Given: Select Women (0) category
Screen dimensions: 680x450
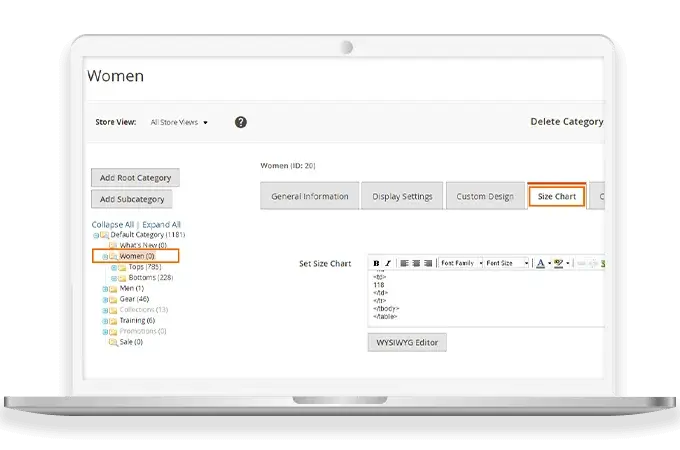Looking at the screenshot, I should click(137, 256).
